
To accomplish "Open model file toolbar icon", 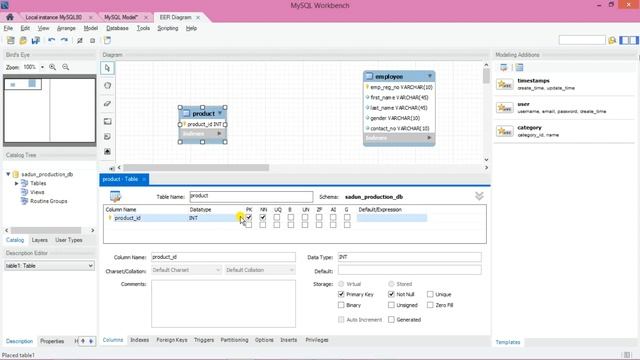I will click(x=23, y=40).
